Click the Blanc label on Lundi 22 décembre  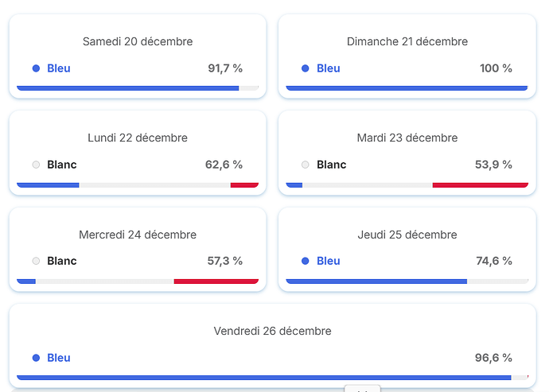click(x=62, y=165)
